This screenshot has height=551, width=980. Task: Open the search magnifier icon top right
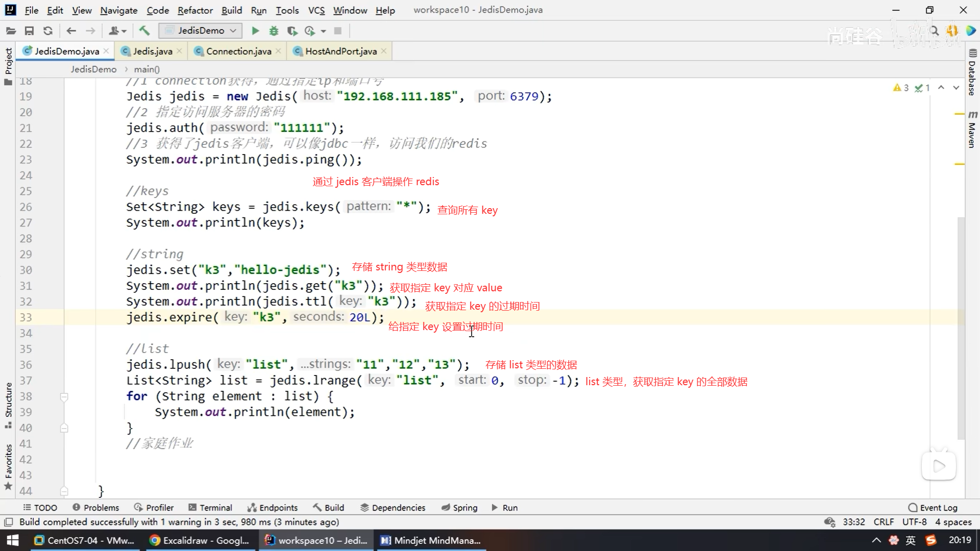[x=934, y=31]
